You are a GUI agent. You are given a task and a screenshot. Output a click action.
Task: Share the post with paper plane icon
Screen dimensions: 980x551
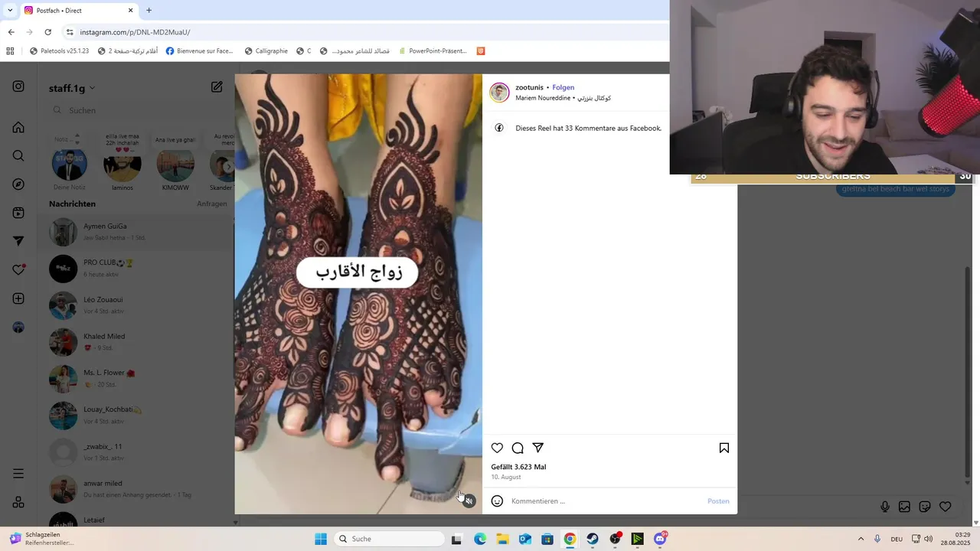click(538, 448)
